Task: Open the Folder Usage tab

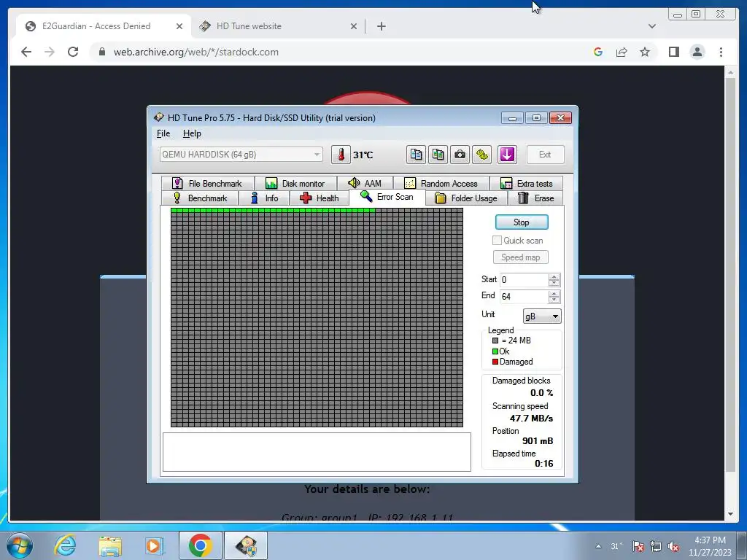Action: tap(466, 198)
